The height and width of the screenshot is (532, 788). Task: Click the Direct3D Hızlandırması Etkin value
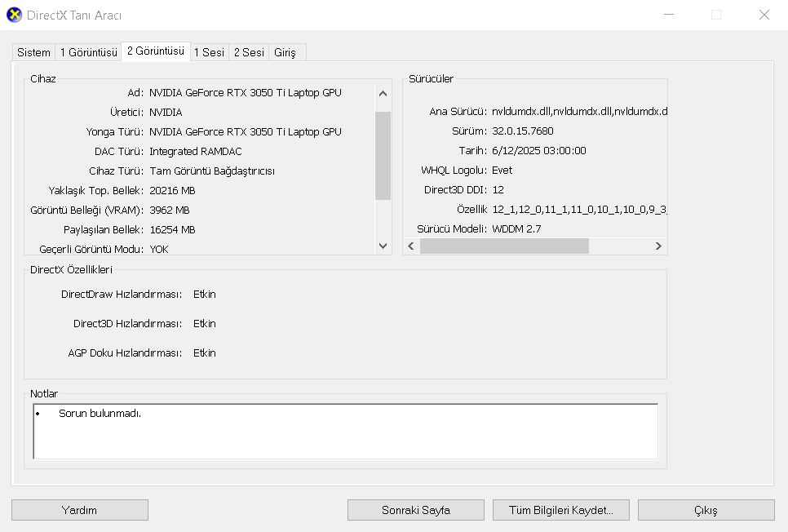[205, 324]
